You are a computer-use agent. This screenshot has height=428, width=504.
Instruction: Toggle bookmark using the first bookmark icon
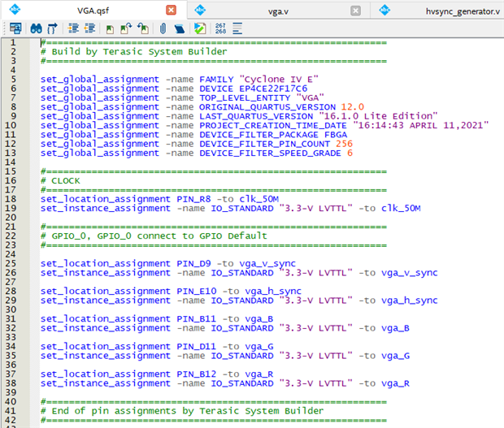pos(110,28)
